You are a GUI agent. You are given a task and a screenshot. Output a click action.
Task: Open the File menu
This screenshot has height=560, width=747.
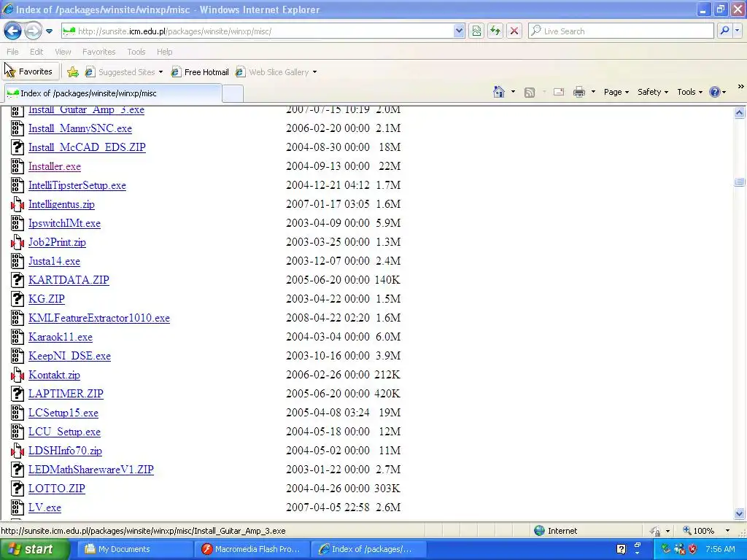click(13, 52)
